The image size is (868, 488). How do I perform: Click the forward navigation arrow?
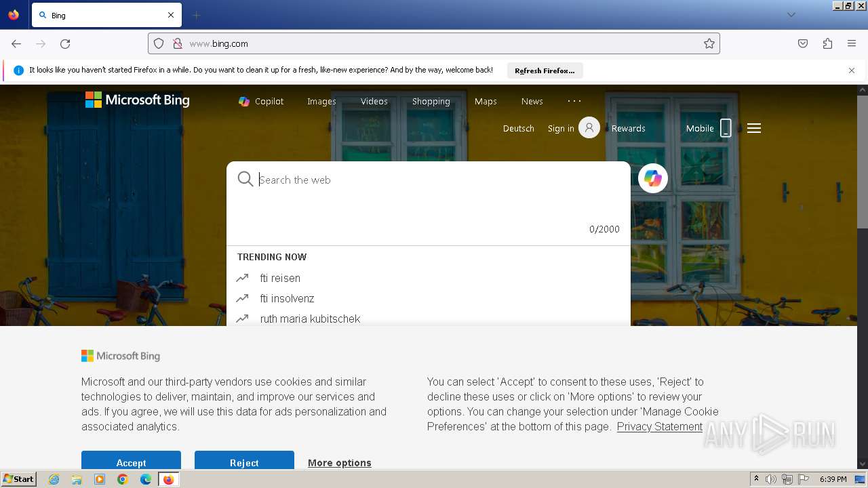[x=41, y=43]
